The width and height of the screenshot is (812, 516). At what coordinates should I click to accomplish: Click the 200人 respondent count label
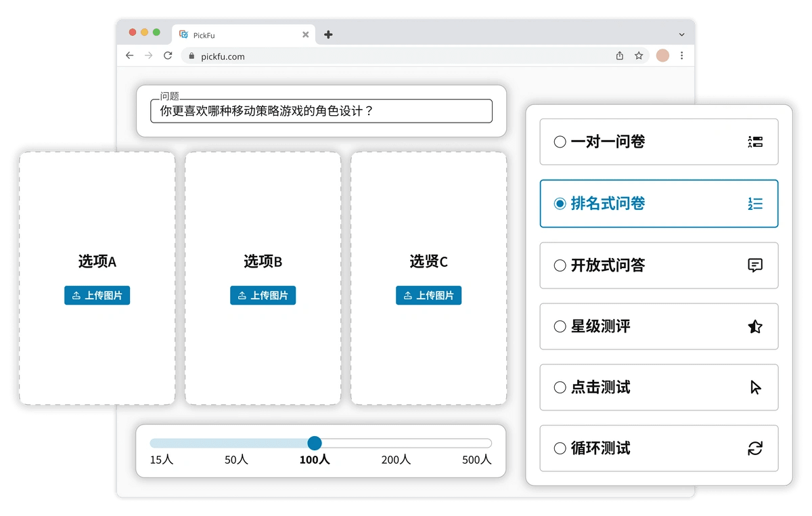(396, 460)
